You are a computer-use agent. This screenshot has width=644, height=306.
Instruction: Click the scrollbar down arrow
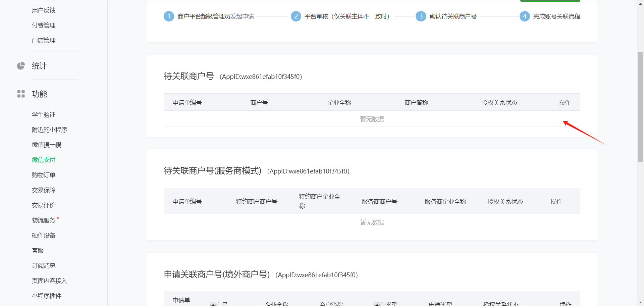point(640,303)
